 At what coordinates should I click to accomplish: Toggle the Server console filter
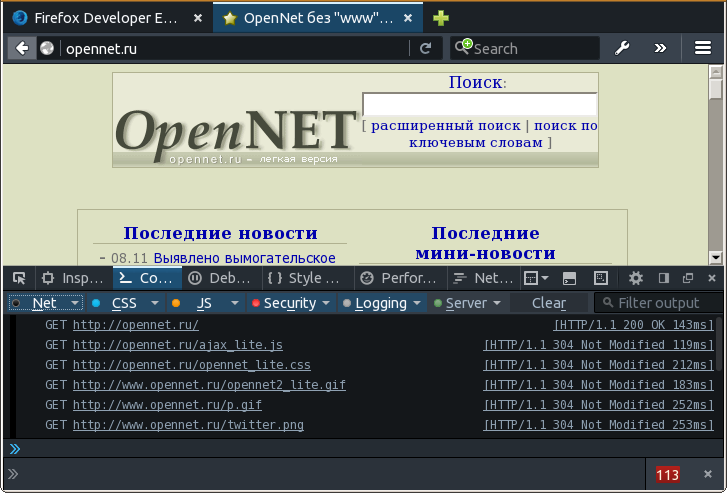(460, 303)
